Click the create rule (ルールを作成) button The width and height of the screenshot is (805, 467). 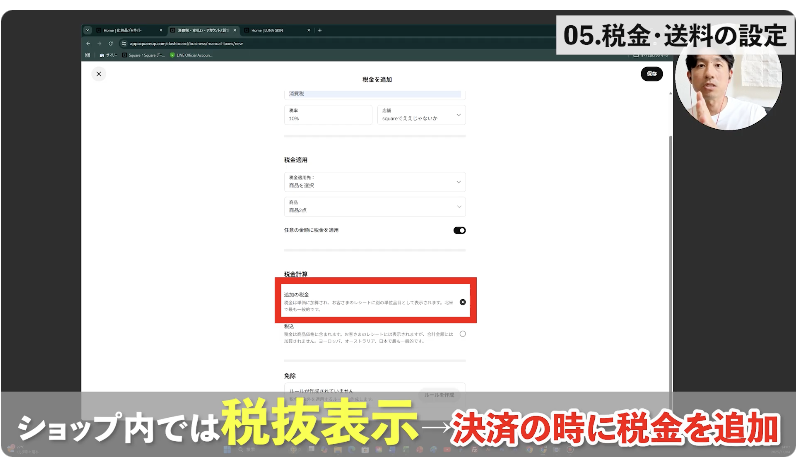coord(438,394)
